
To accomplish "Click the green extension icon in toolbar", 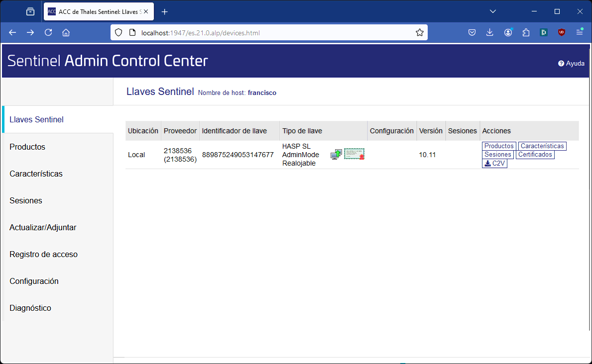I will [544, 33].
